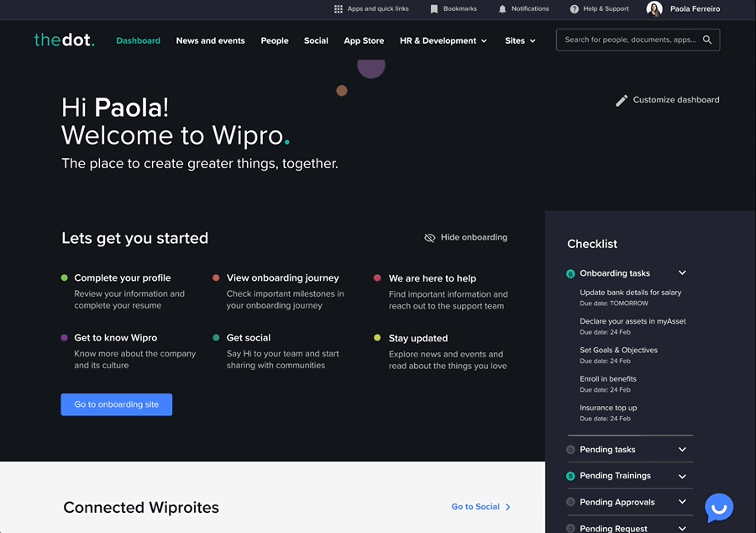
Task: Expand the Pending Approvals section
Action: click(682, 502)
